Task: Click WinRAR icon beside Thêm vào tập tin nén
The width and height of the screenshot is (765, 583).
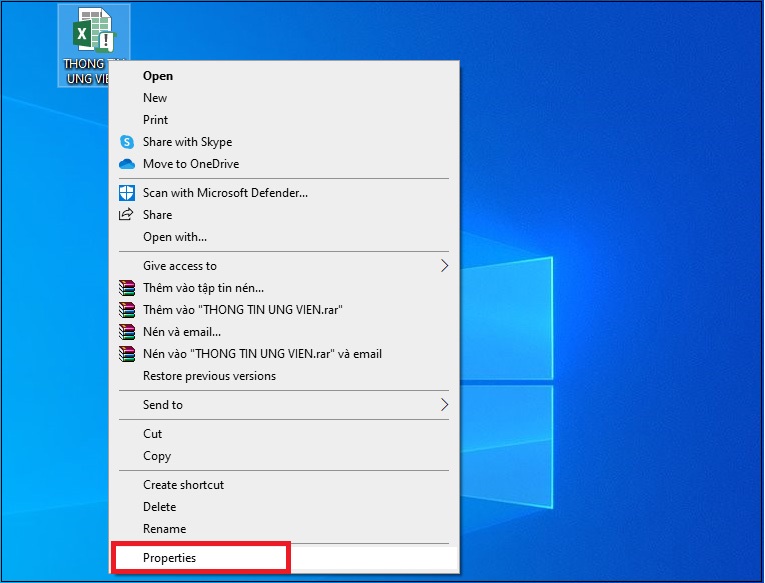Action: coord(127,288)
